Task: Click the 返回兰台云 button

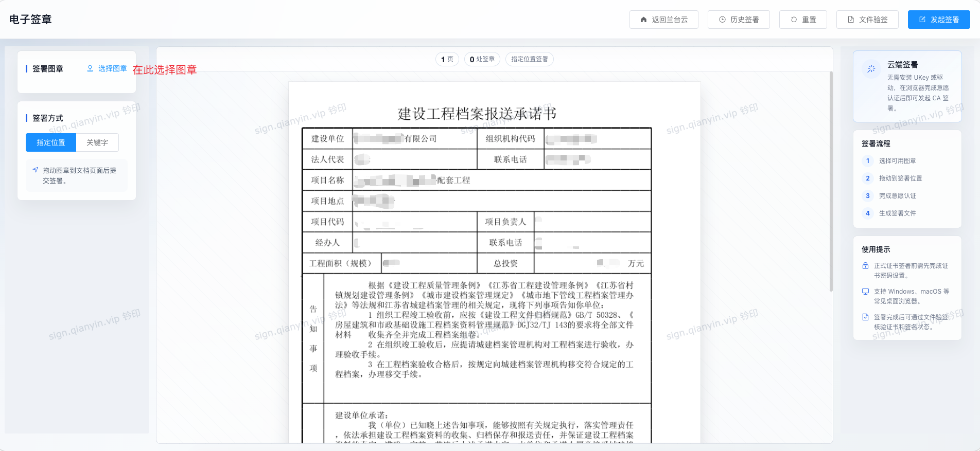Action: pos(664,20)
